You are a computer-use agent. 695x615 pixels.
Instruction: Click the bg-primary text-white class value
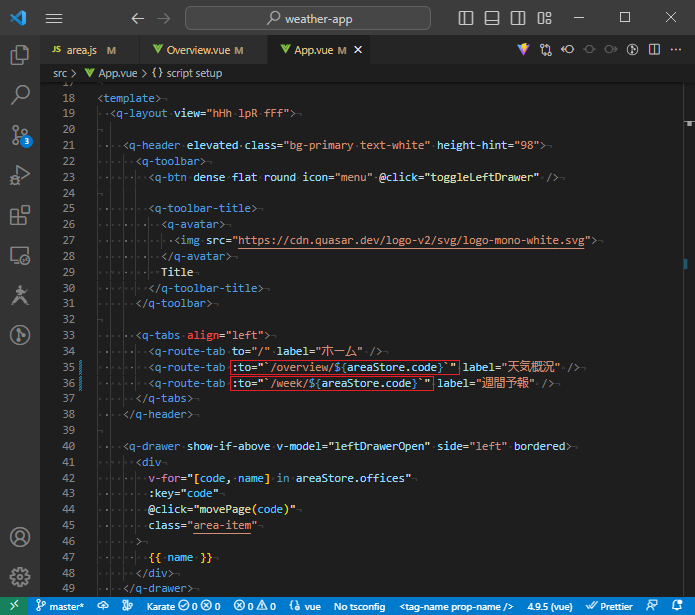point(359,145)
